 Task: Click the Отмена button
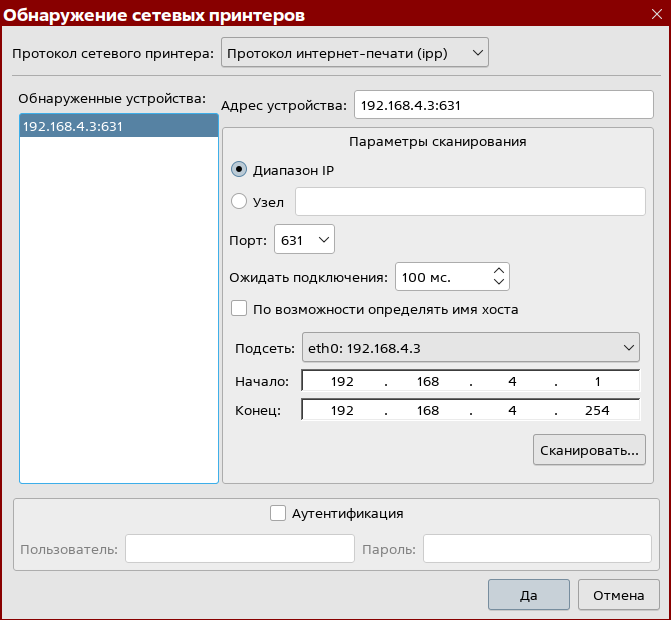pyautogui.click(x=618, y=595)
